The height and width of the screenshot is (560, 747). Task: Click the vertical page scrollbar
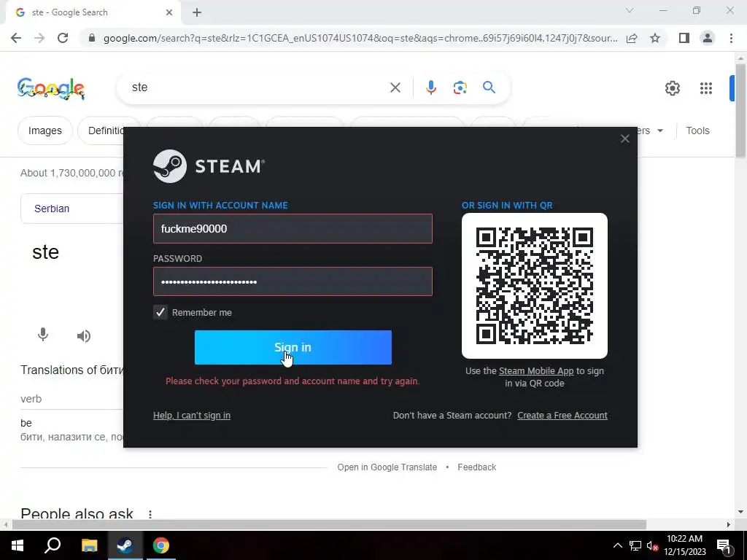pos(740,111)
